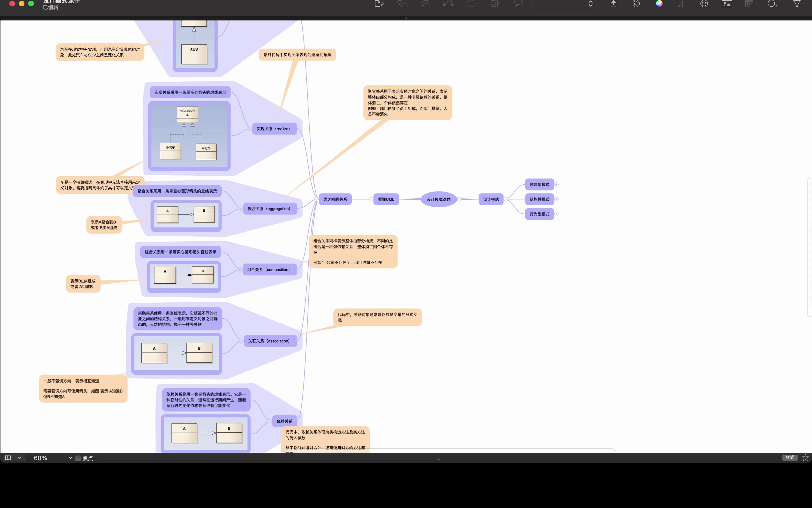Select the 关联关系 (association) node
Image resolution: width=812 pixels, height=508 pixels.
click(x=270, y=341)
